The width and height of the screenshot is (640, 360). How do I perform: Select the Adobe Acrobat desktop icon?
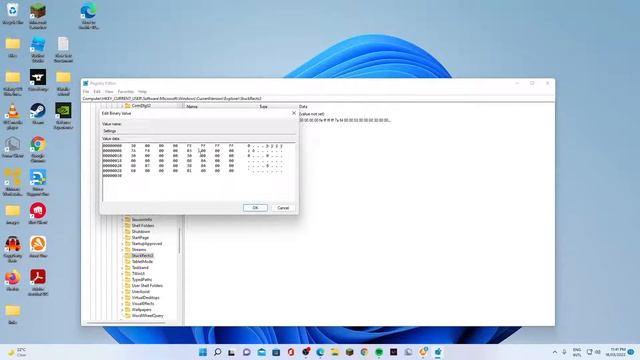pos(38,283)
